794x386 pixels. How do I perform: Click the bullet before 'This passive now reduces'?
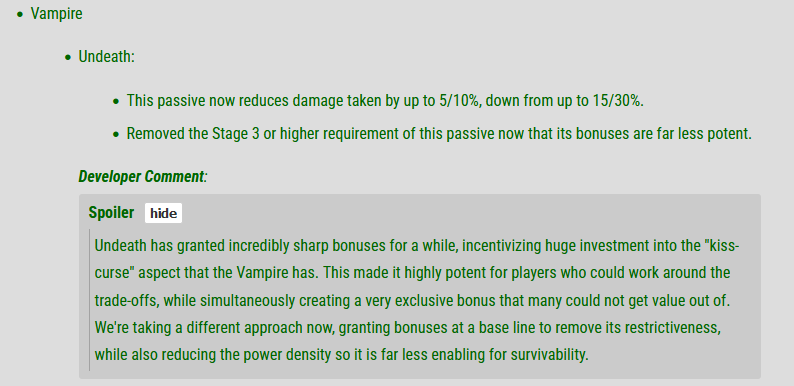pos(116,102)
